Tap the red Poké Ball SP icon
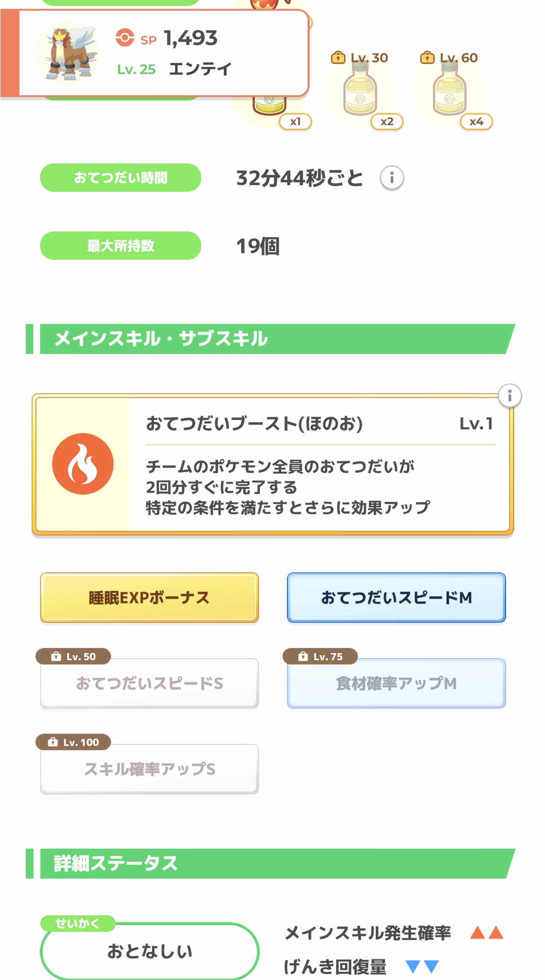The width and height of the screenshot is (545, 980). [x=125, y=38]
